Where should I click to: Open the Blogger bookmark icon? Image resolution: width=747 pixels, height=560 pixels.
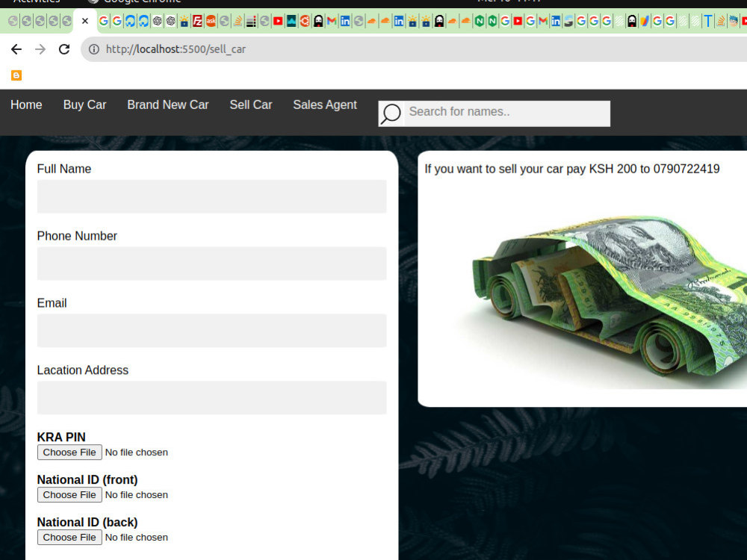(x=16, y=75)
